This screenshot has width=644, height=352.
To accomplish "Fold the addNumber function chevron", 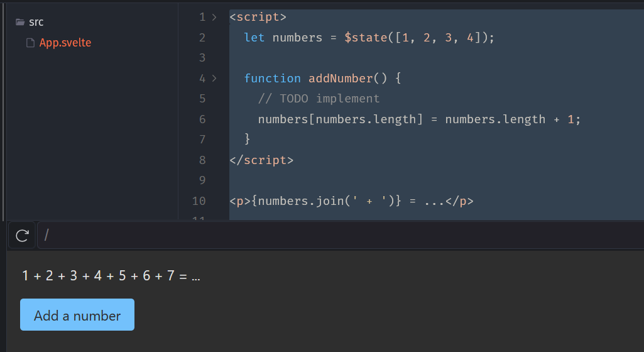I will point(214,79).
